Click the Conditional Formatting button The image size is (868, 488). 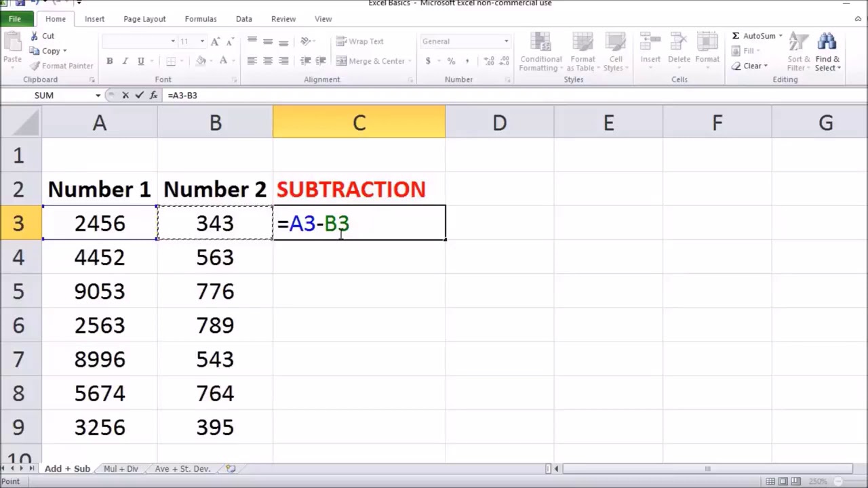[x=540, y=52]
